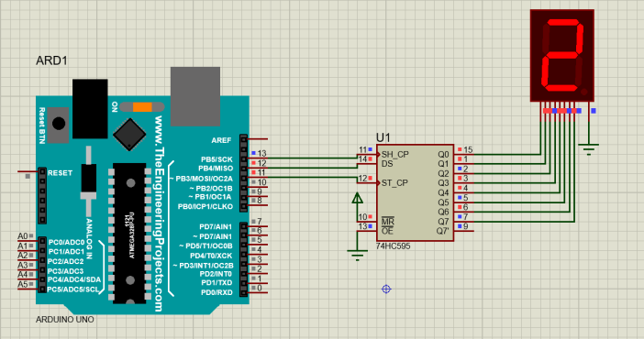644x339 pixels.
Task: Click Arduino pin 13 PB5/SCK terminal
Action: tap(258, 158)
